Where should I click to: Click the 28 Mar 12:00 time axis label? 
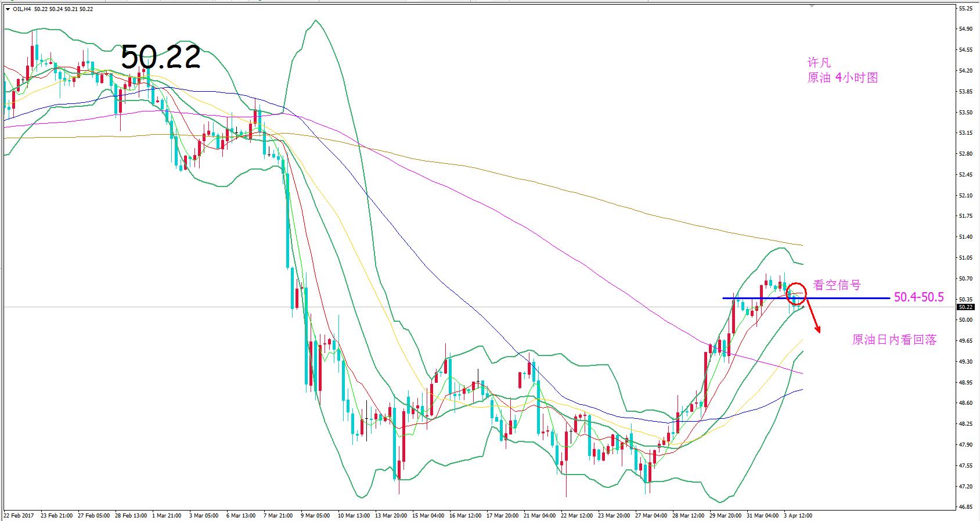[688, 516]
